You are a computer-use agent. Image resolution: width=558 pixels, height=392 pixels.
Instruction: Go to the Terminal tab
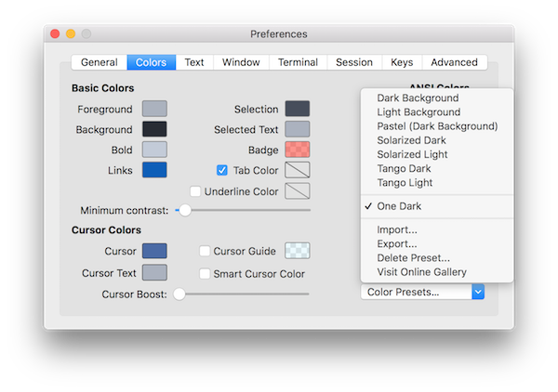coord(298,62)
